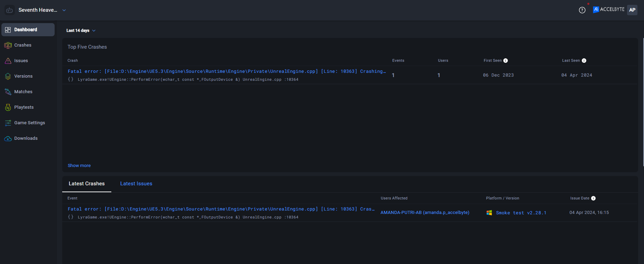
Task: Click the Game Settings label in sidebar
Action: pyautogui.click(x=30, y=123)
